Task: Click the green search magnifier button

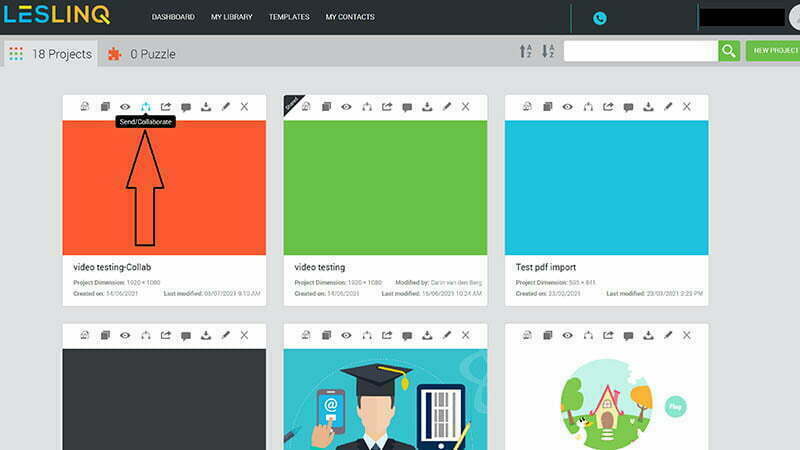Action: (x=729, y=51)
